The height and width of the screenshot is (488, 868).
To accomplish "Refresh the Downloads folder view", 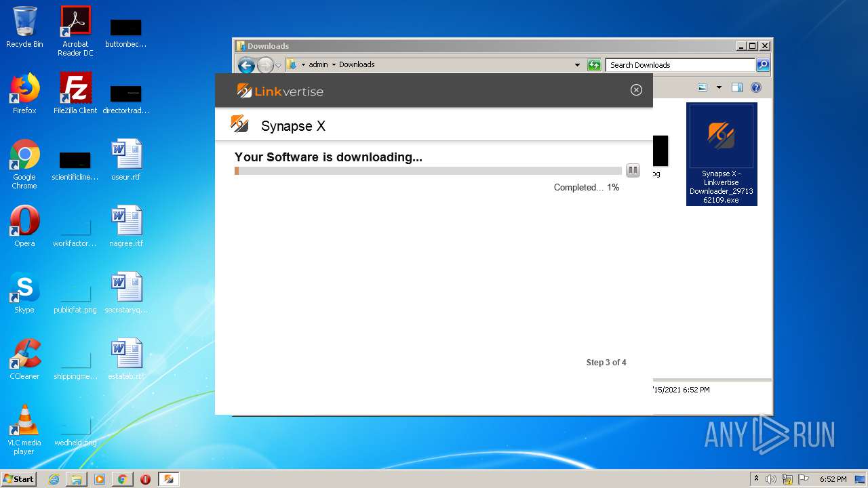I will coord(594,65).
